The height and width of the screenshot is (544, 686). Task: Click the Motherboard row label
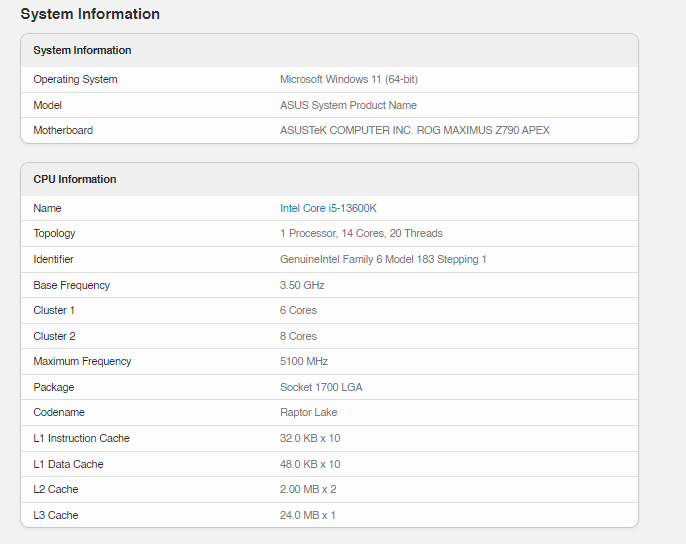click(63, 130)
